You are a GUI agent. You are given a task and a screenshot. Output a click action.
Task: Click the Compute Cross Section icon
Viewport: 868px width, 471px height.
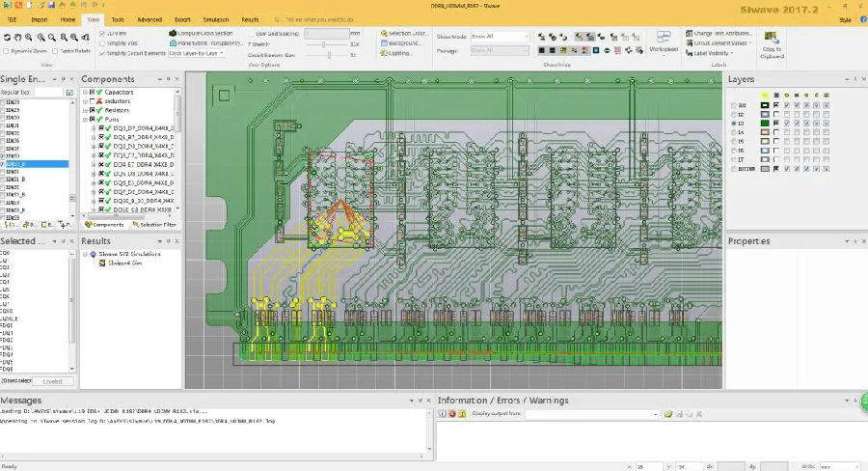pos(173,33)
